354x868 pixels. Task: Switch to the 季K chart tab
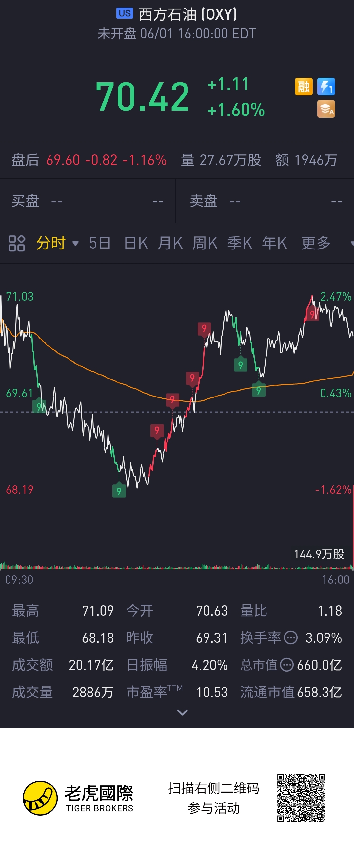tap(240, 243)
